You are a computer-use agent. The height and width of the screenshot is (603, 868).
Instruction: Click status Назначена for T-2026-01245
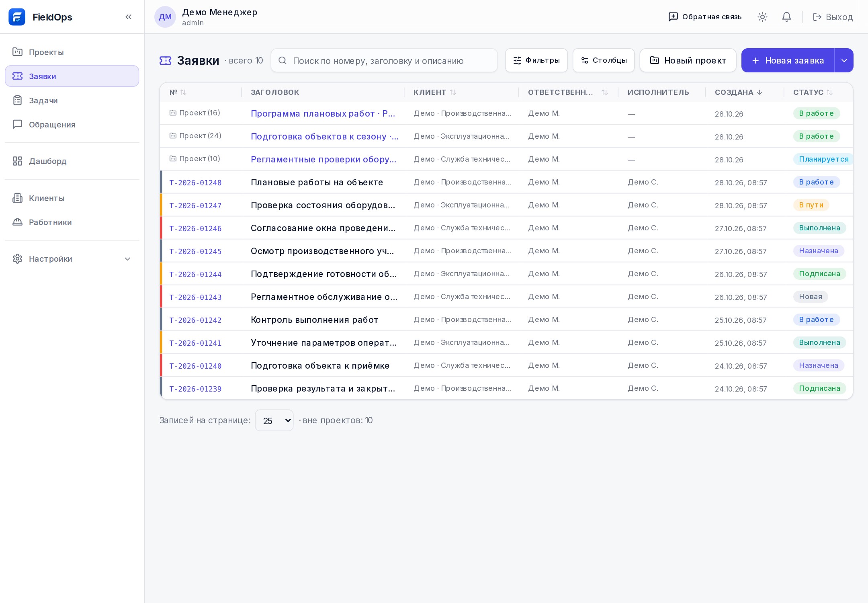tap(819, 251)
